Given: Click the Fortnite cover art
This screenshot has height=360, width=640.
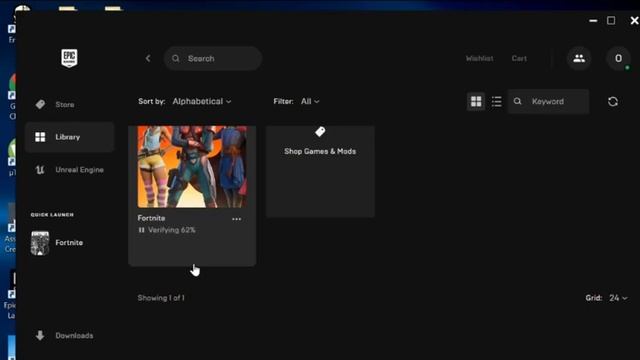Looking at the screenshot, I should click(x=192, y=167).
